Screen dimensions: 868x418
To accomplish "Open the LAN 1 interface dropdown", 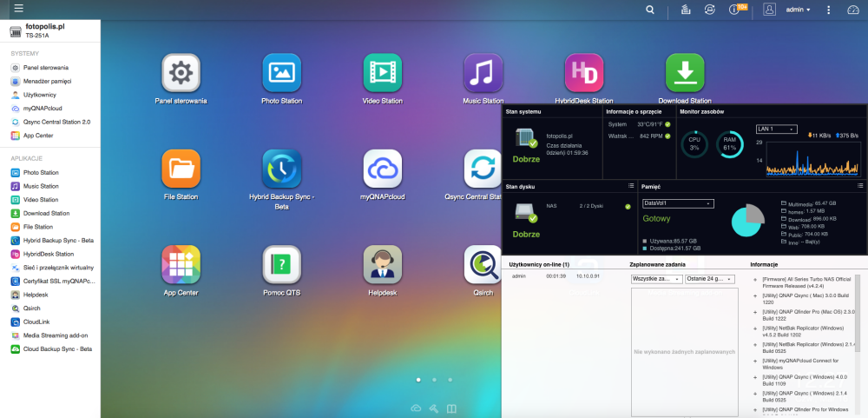I will pyautogui.click(x=776, y=129).
